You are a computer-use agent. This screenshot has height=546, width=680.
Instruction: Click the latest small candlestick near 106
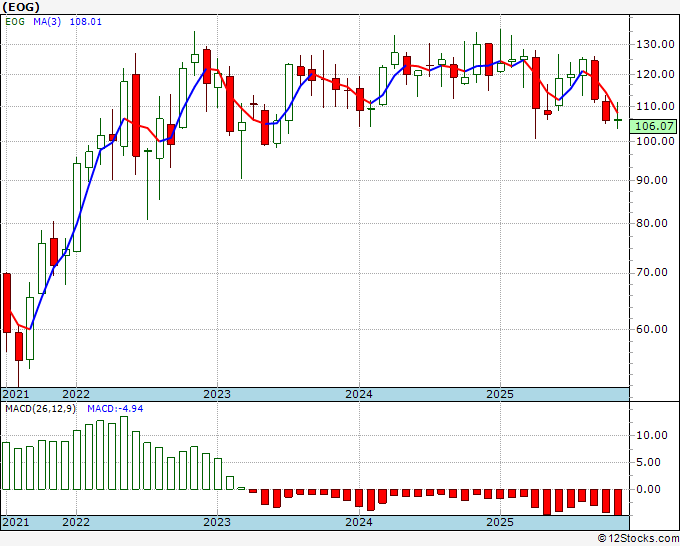pos(618,120)
